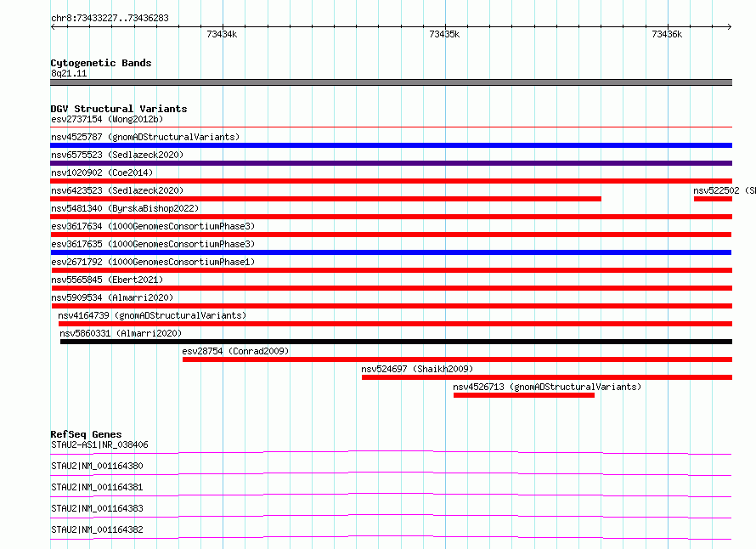Open the esv2737154 (Wong2012b) variant label
756x549 pixels.
tap(107, 119)
